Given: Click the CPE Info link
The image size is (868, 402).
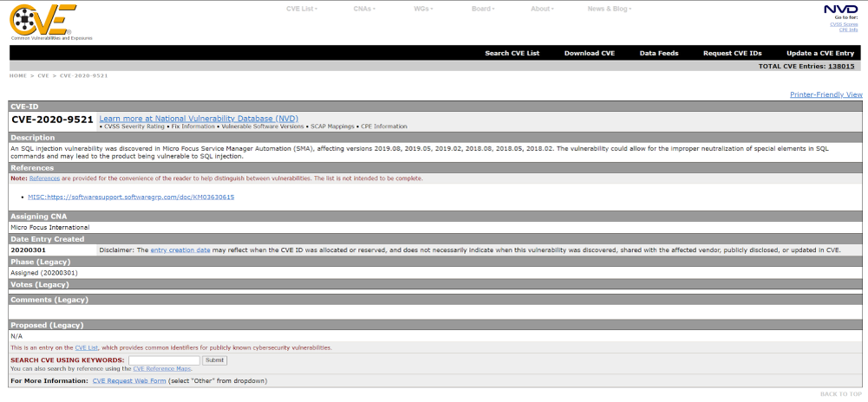Looking at the screenshot, I should [x=849, y=29].
